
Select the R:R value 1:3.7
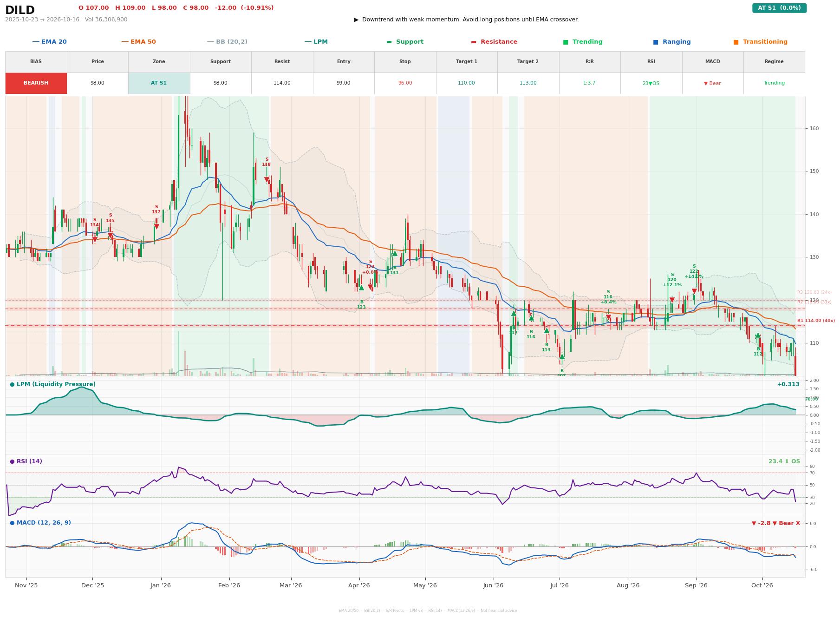(589, 83)
